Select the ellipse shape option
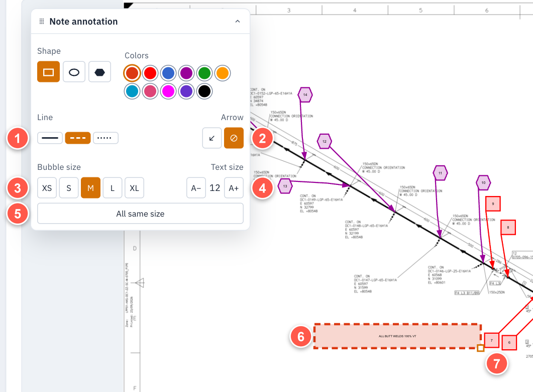Viewport: 533px width, 392px height. click(74, 72)
